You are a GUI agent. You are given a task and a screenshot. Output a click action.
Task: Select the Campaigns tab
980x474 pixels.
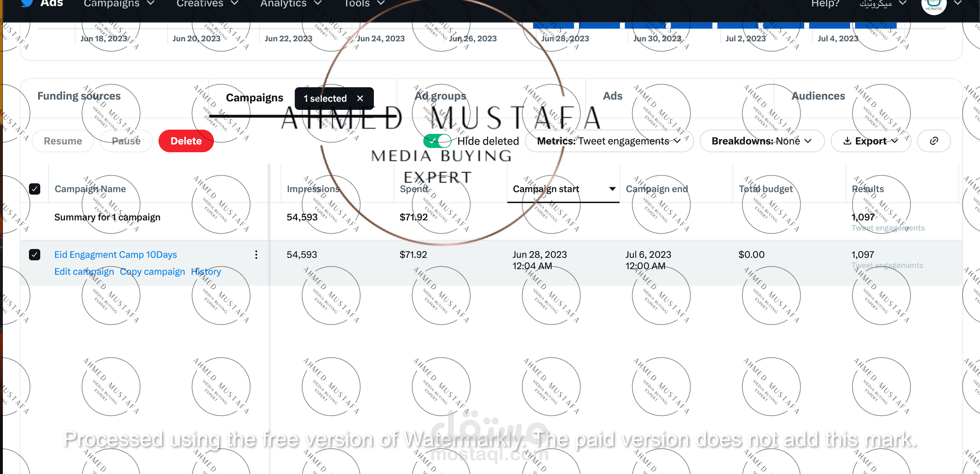[255, 97]
